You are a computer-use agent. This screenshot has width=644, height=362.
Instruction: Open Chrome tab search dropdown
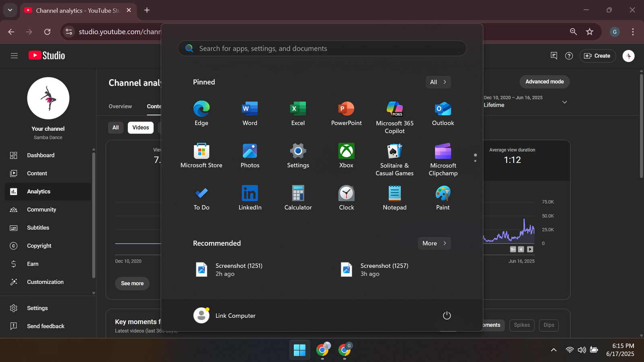point(10,10)
